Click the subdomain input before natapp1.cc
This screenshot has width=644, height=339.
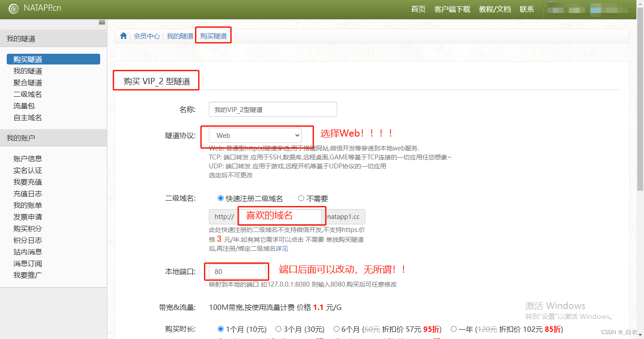280,216
